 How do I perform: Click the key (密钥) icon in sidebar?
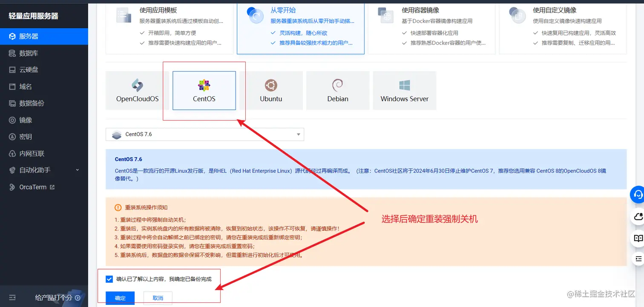12,137
